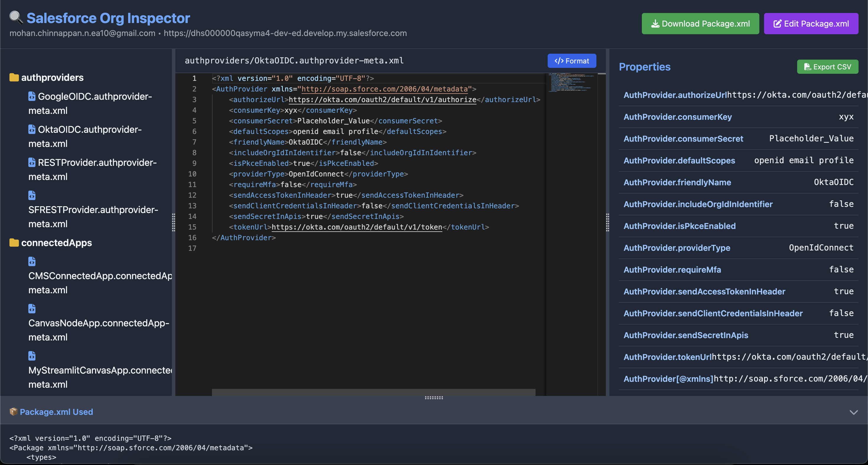Click the magnifying glass logo icon

click(x=16, y=17)
